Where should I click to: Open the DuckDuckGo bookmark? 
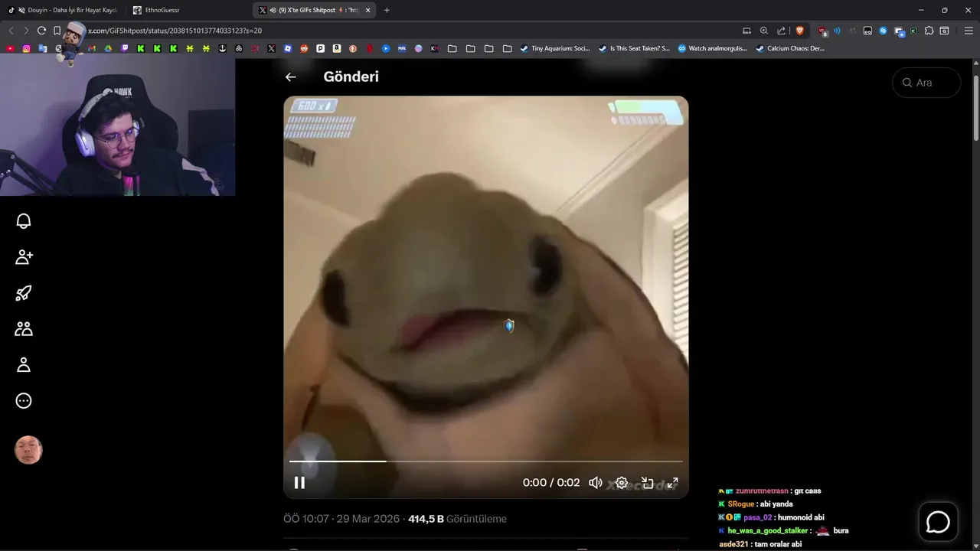pyautogui.click(x=353, y=48)
